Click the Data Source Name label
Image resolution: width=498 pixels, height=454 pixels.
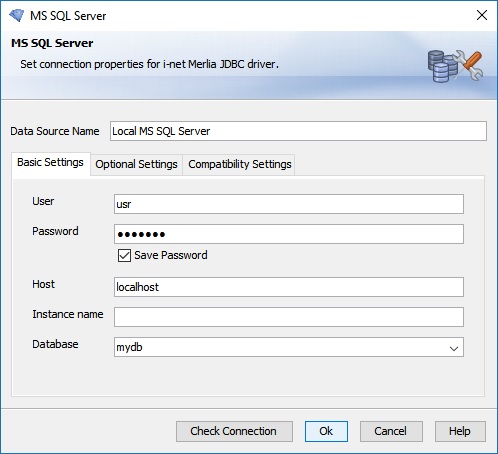click(x=55, y=131)
